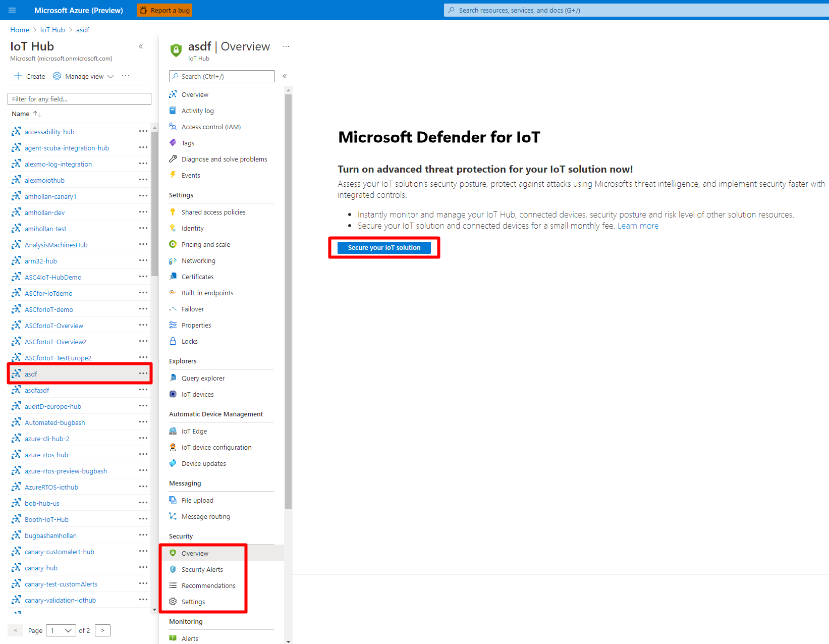Open the IoT devices explorer

click(197, 394)
